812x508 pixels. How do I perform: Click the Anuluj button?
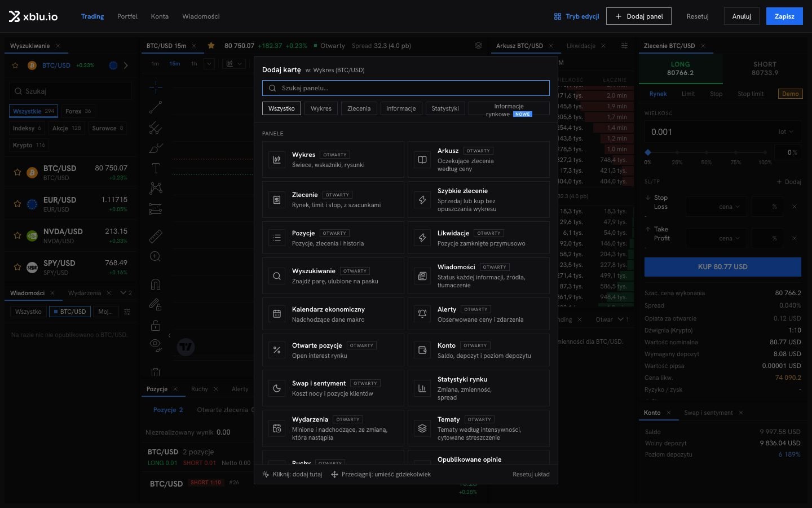pyautogui.click(x=742, y=16)
